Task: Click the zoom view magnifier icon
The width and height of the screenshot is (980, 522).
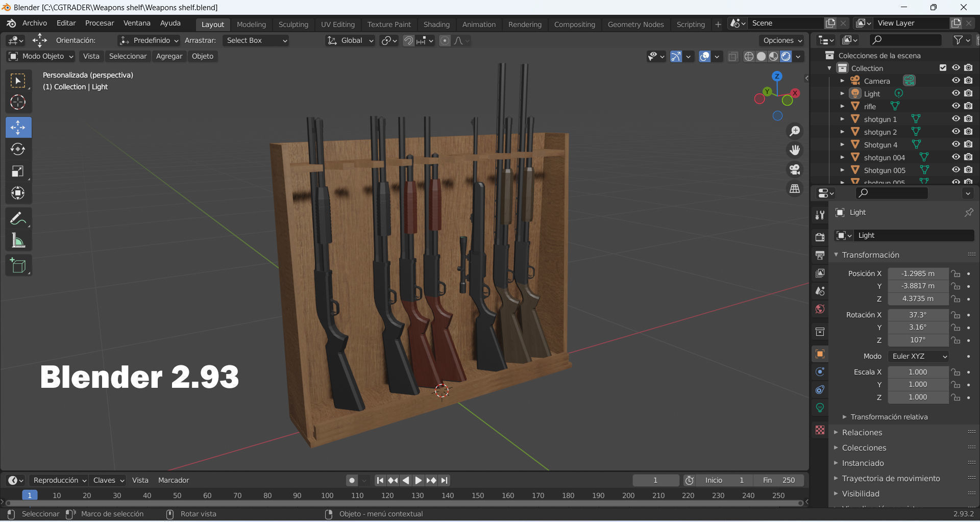Action: click(x=795, y=131)
